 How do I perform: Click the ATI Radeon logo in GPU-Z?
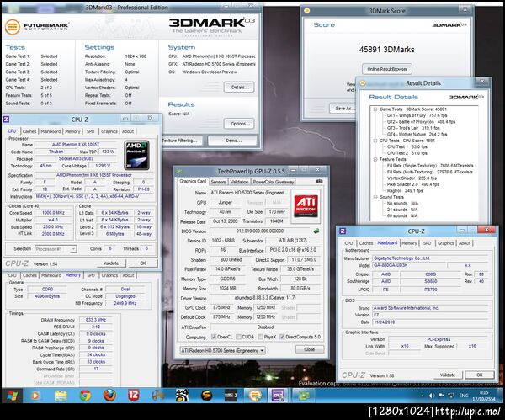306,206
